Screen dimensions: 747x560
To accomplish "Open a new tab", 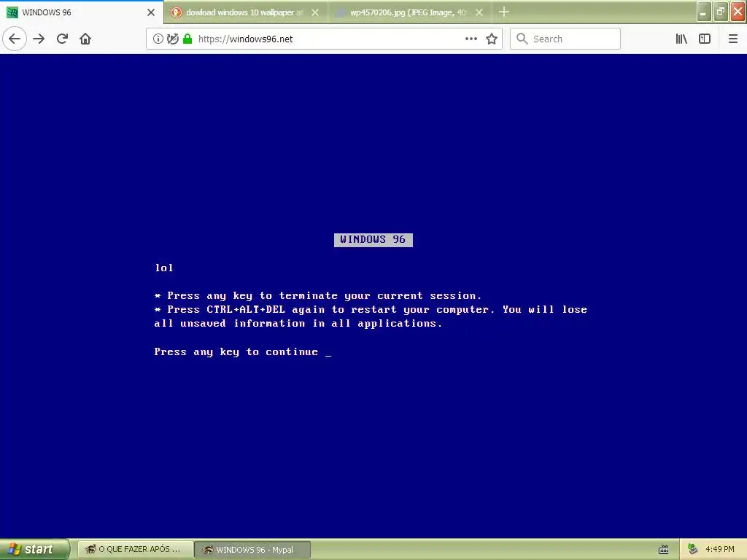I will 504,12.
